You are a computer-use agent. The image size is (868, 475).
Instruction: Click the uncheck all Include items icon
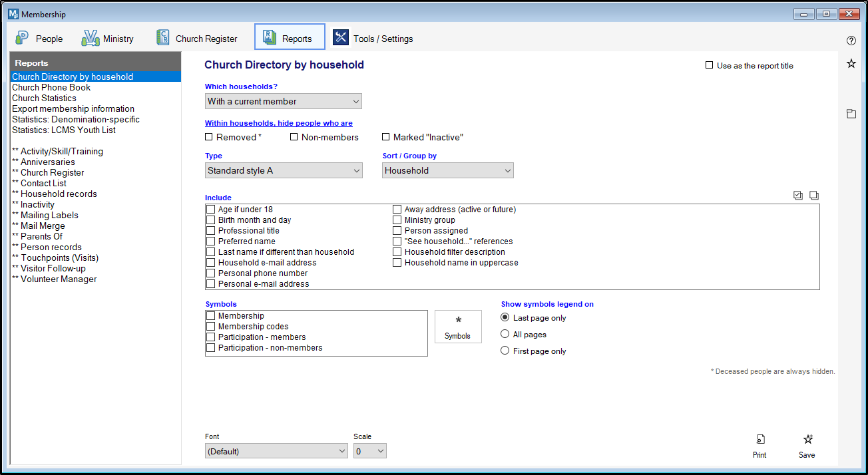pyautogui.click(x=813, y=196)
